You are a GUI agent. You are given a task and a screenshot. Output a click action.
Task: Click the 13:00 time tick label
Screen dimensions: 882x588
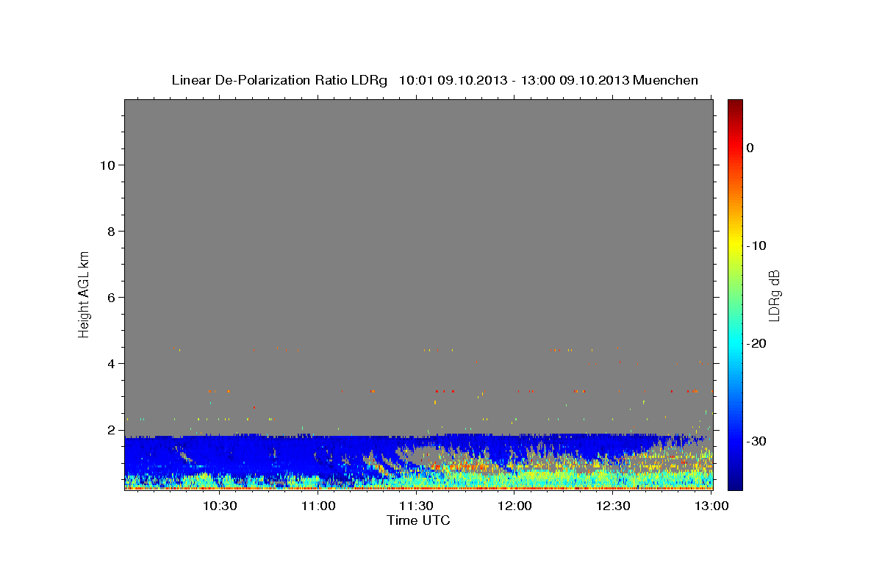click(x=711, y=506)
